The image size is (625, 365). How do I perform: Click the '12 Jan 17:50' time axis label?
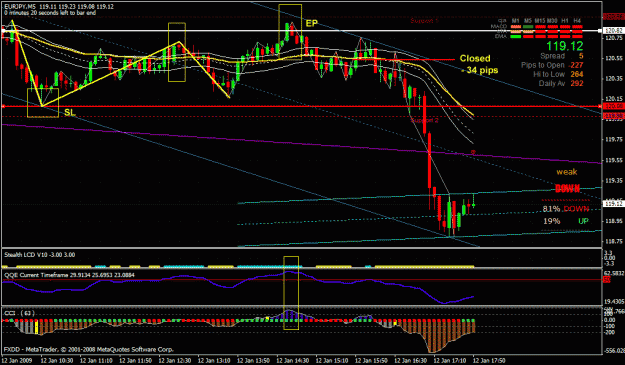click(489, 361)
